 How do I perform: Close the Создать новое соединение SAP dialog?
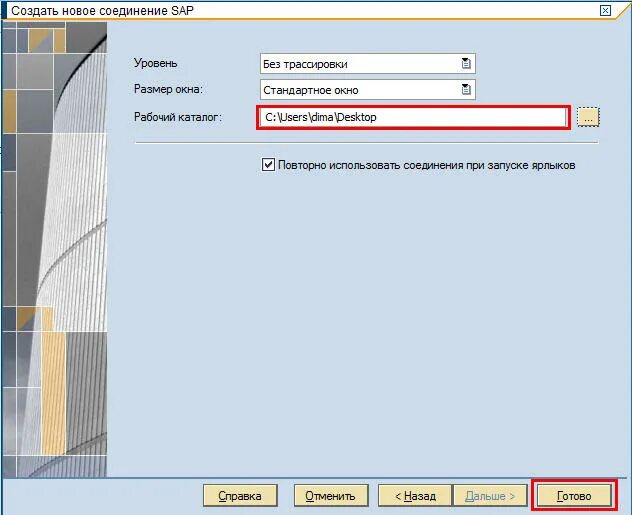click(x=605, y=10)
